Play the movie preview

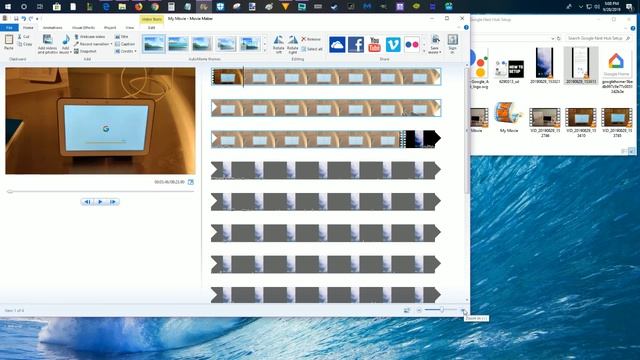pos(100,202)
